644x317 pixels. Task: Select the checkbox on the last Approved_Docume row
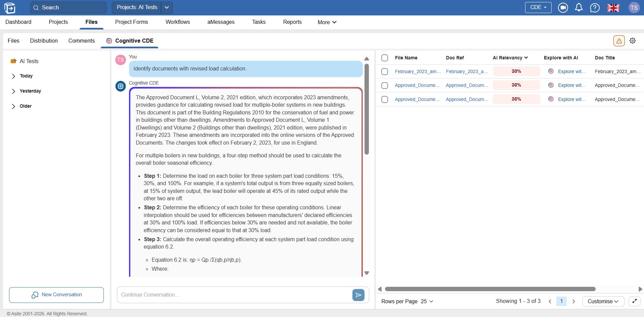click(385, 99)
